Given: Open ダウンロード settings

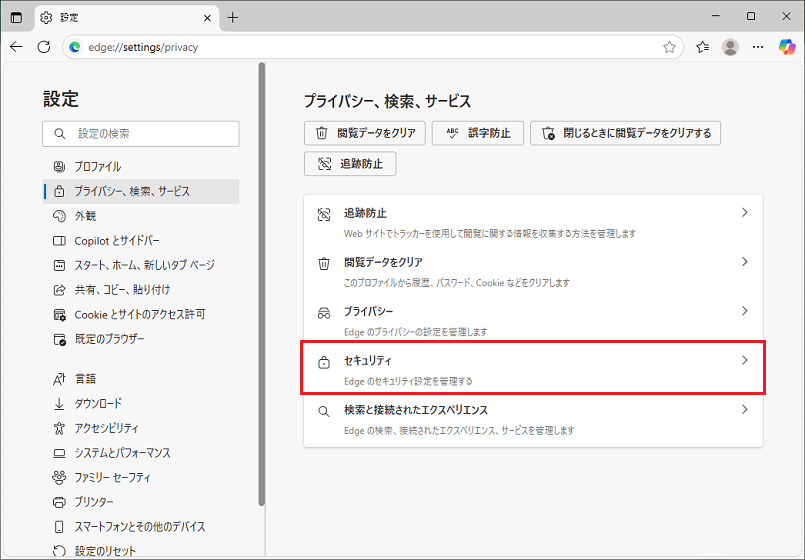Looking at the screenshot, I should pos(141,404).
